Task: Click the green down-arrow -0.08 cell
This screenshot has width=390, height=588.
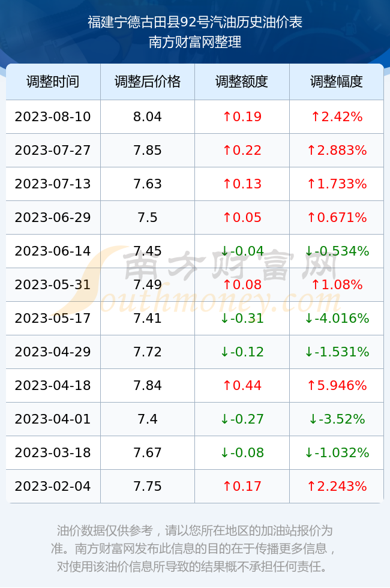Action: (242, 452)
